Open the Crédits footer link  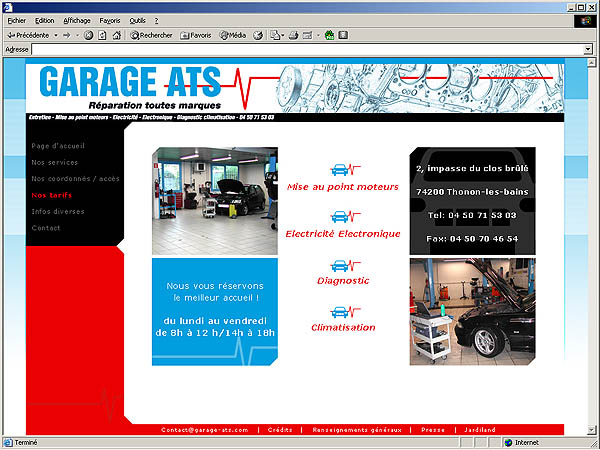coord(280,430)
